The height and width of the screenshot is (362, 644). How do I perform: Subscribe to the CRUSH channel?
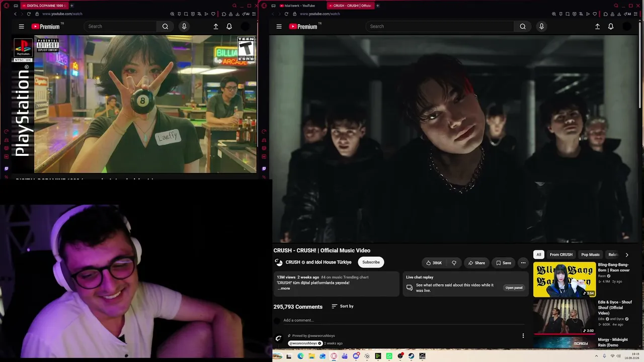pyautogui.click(x=371, y=262)
